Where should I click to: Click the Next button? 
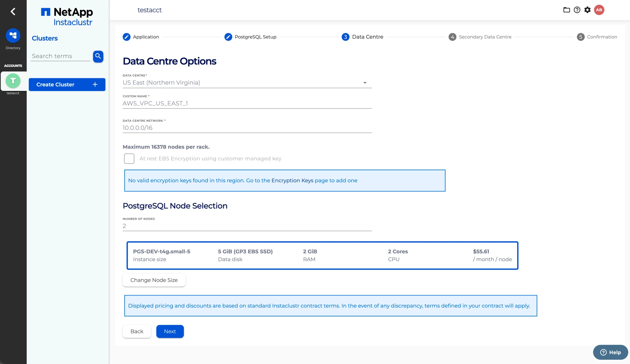point(170,332)
